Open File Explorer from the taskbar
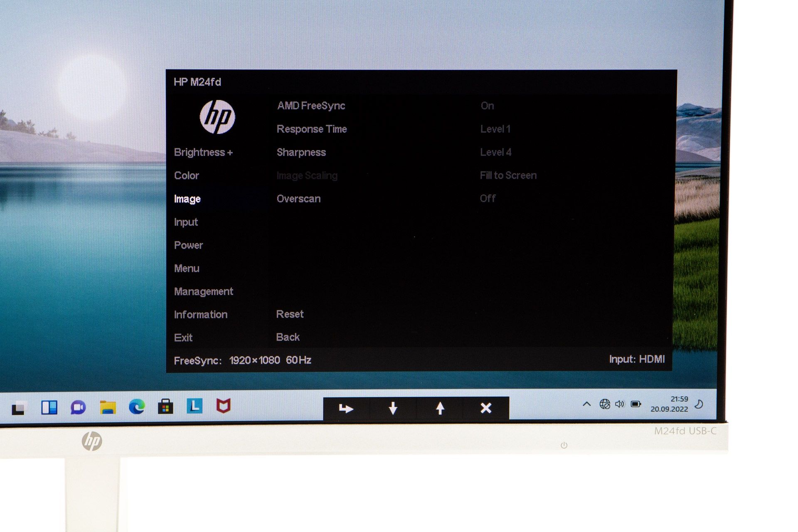This screenshot has height=532, width=798. tap(108, 407)
